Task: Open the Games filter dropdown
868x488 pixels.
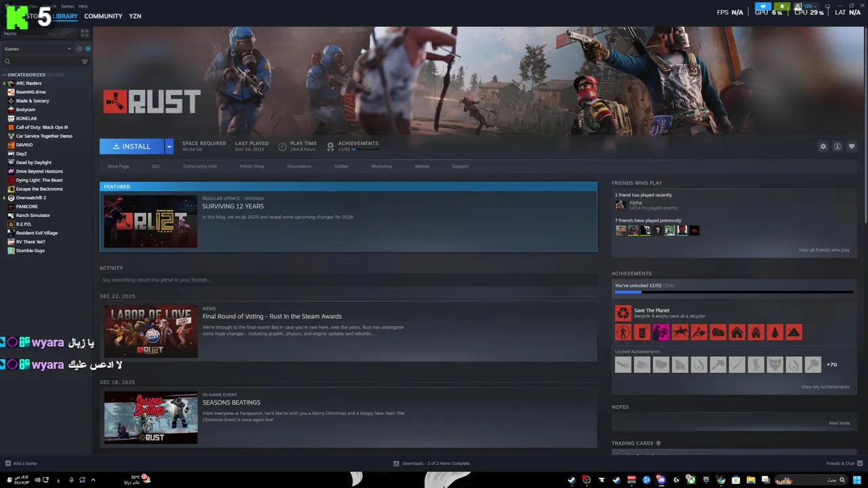Action: (37, 49)
